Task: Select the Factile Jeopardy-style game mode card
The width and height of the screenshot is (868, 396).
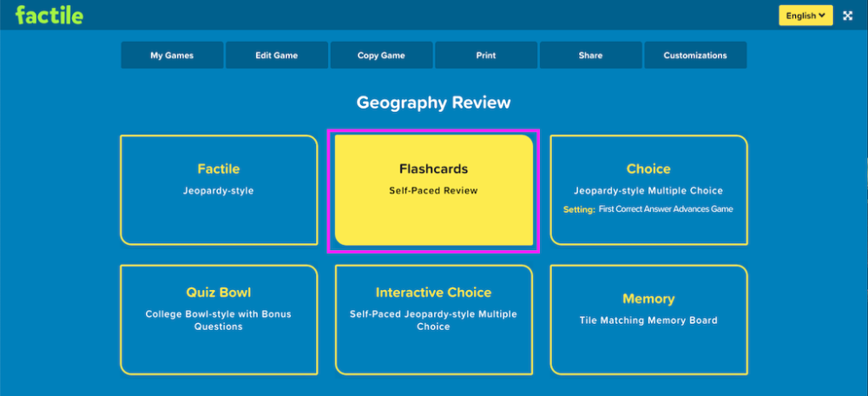Action: coord(219,189)
